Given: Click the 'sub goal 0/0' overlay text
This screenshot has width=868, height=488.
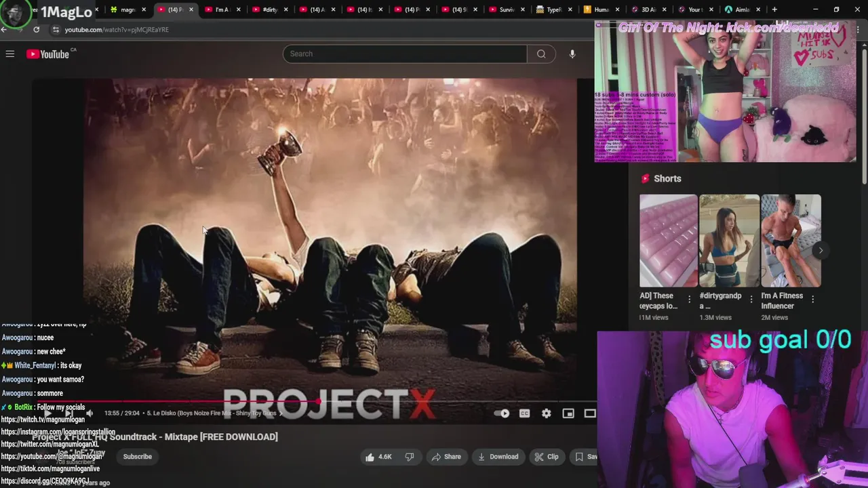Looking at the screenshot, I should point(780,340).
